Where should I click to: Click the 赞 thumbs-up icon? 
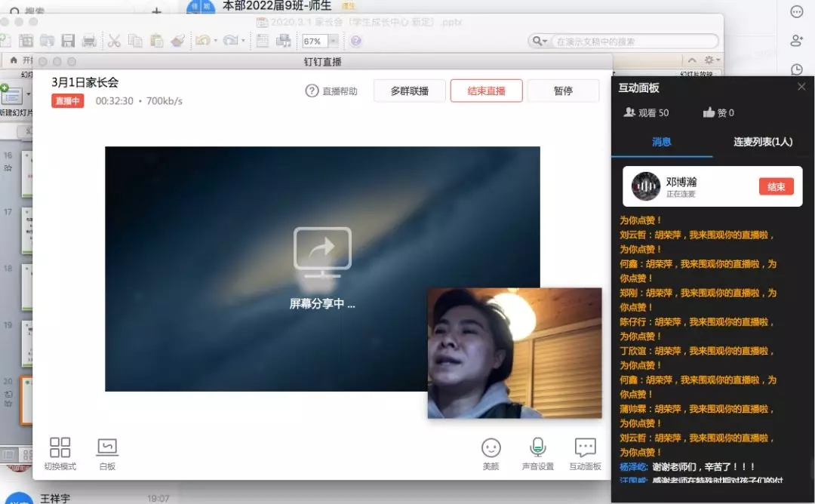pyautogui.click(x=709, y=112)
